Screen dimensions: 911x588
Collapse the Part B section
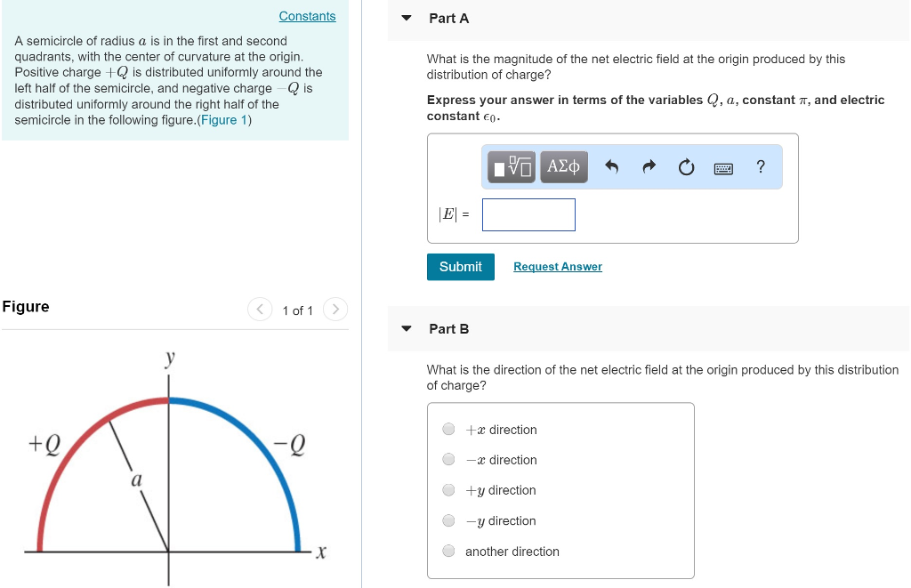coord(406,328)
